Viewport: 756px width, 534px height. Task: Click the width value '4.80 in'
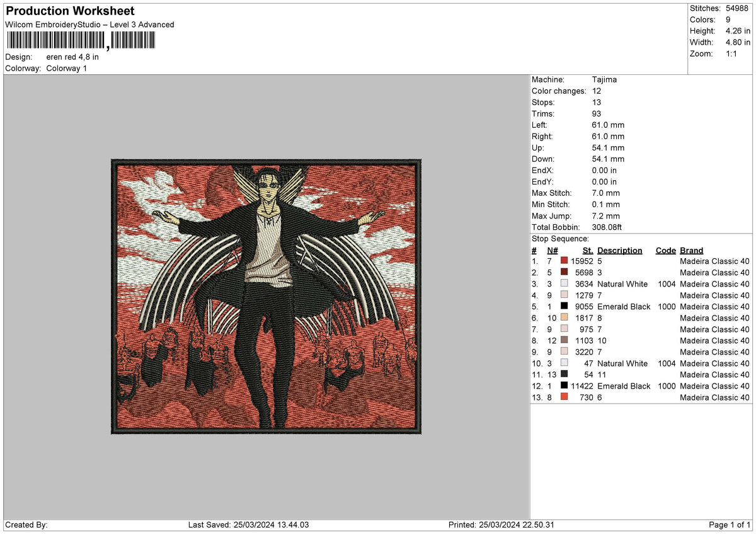point(738,42)
